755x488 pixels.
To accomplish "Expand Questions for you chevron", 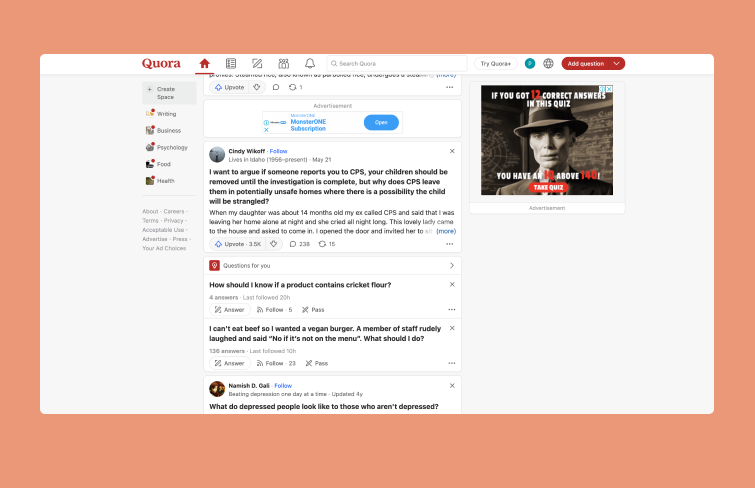I will (452, 265).
